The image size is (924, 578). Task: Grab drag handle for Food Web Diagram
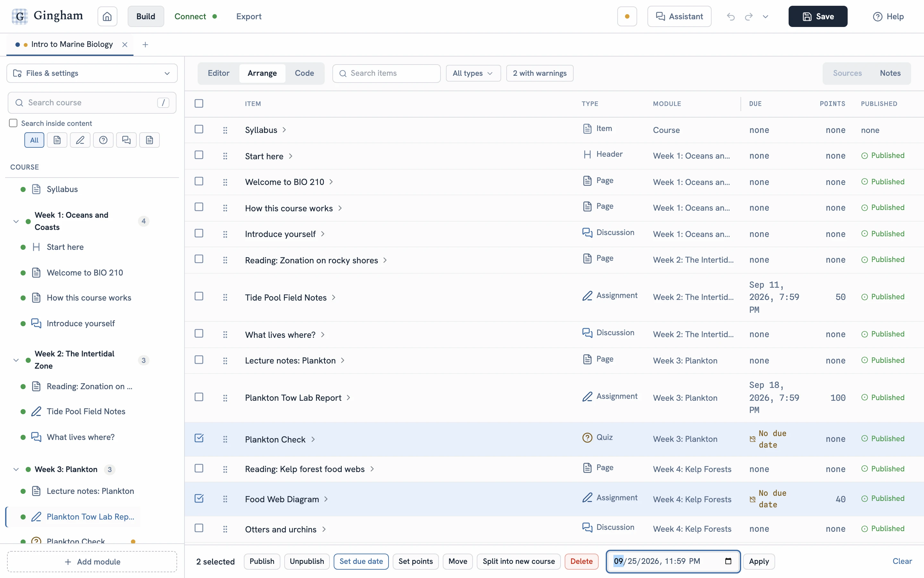click(225, 499)
